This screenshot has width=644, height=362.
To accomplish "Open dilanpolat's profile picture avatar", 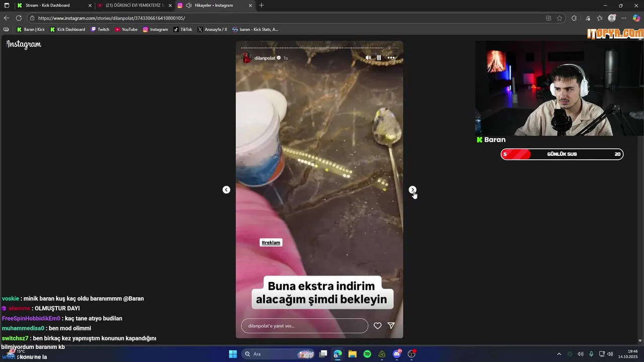I will (247, 58).
